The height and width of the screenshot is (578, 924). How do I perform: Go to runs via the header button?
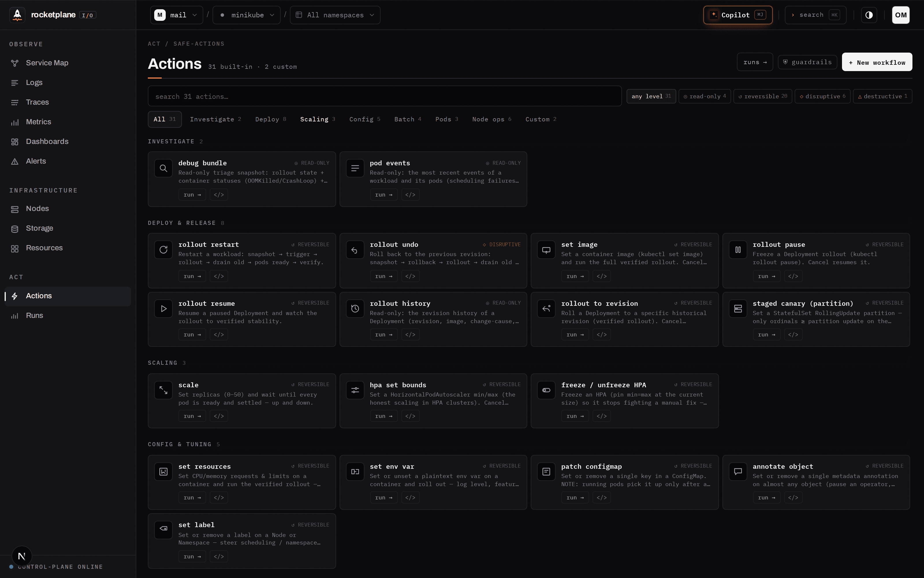coord(755,62)
